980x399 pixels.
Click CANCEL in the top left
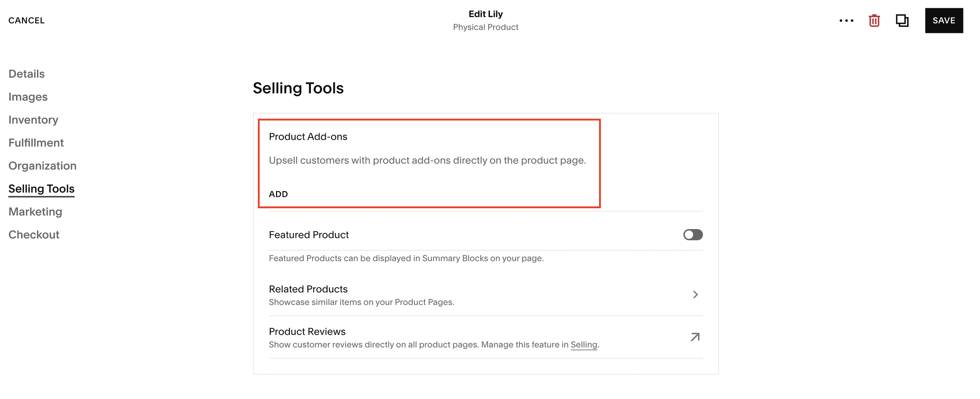click(27, 20)
